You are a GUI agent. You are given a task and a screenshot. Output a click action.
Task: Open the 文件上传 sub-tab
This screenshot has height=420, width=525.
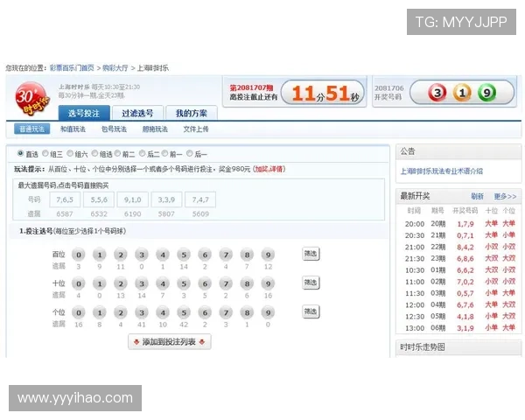pos(196,129)
